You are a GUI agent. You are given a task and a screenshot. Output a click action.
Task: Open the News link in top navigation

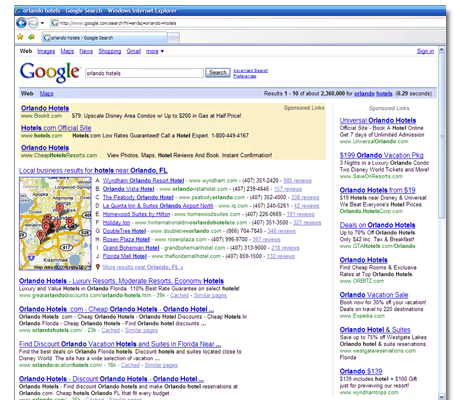coord(86,51)
